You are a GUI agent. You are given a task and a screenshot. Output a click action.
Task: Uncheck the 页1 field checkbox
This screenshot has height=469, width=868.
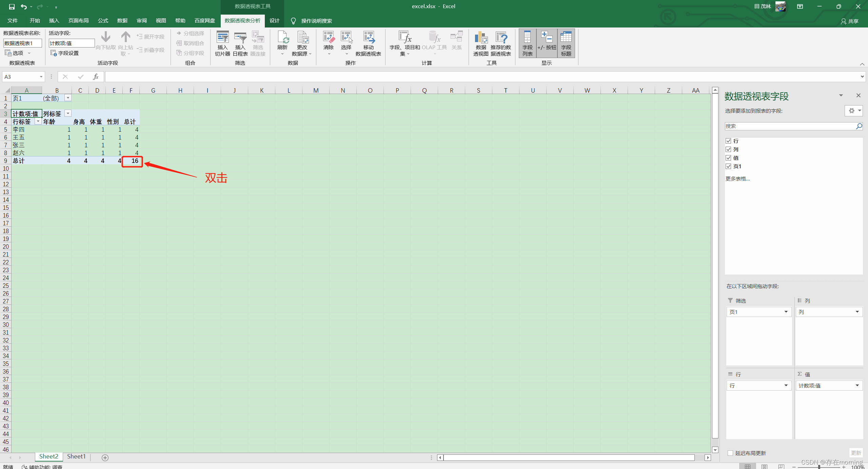coord(728,166)
